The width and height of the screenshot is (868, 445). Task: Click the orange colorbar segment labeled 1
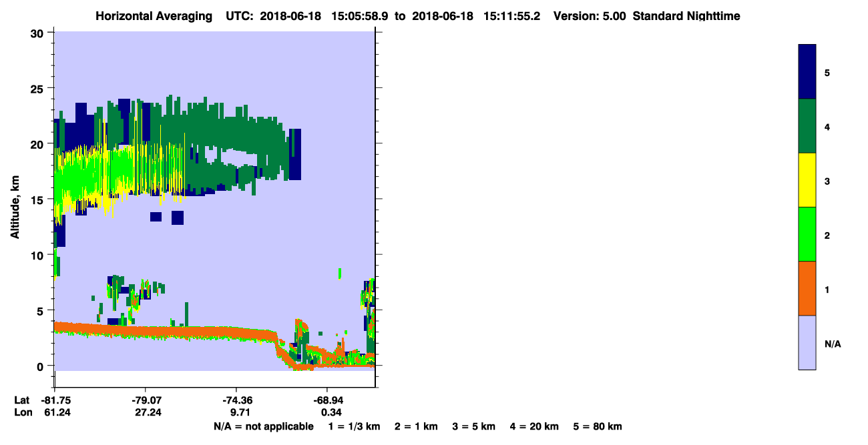point(807,288)
